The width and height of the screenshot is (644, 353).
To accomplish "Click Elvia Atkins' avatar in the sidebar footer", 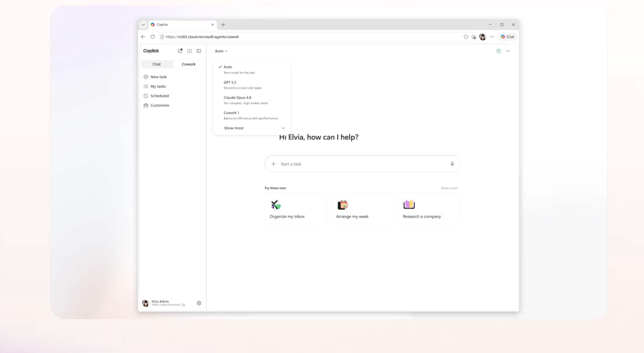I will click(146, 303).
